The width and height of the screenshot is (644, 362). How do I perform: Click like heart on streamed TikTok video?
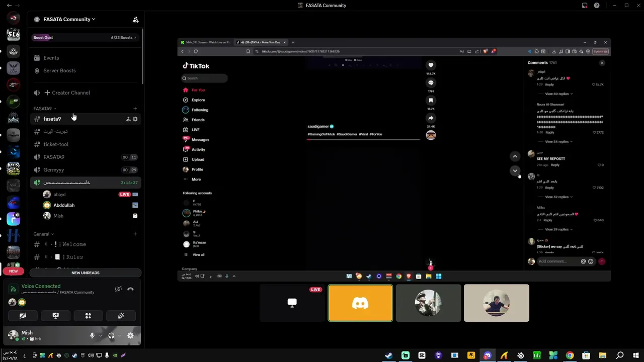pos(431,65)
